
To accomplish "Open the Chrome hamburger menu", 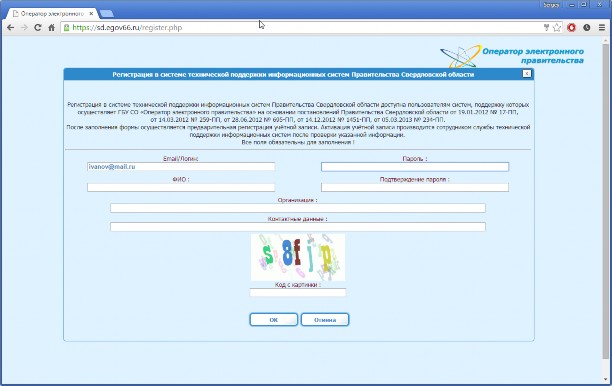I will [602, 28].
